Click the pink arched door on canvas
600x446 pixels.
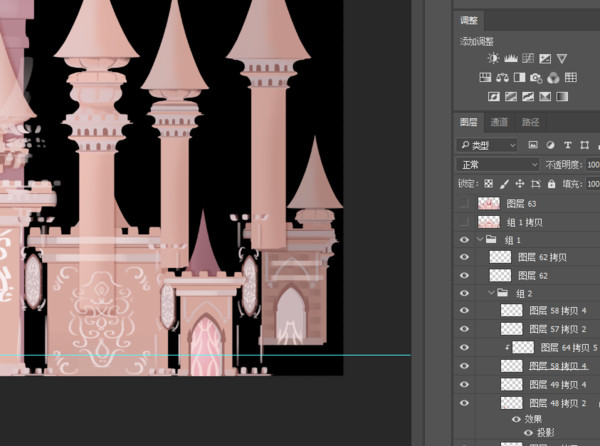pos(206,345)
